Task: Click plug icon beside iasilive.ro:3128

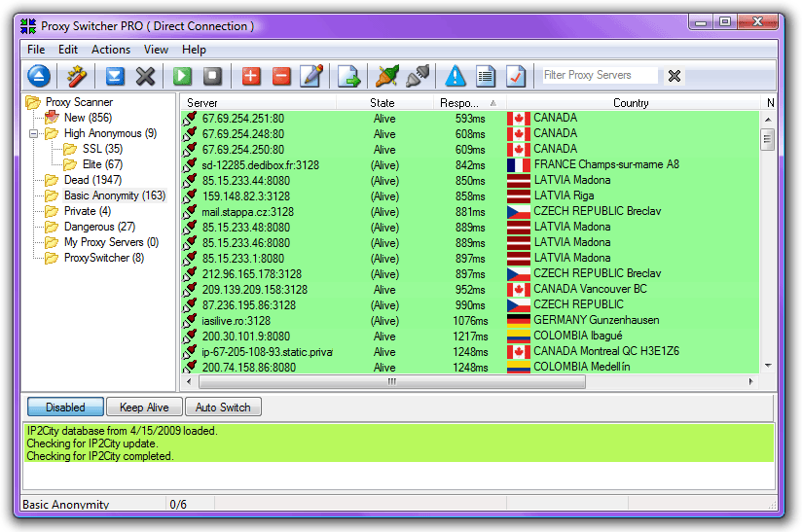Action: [190, 321]
